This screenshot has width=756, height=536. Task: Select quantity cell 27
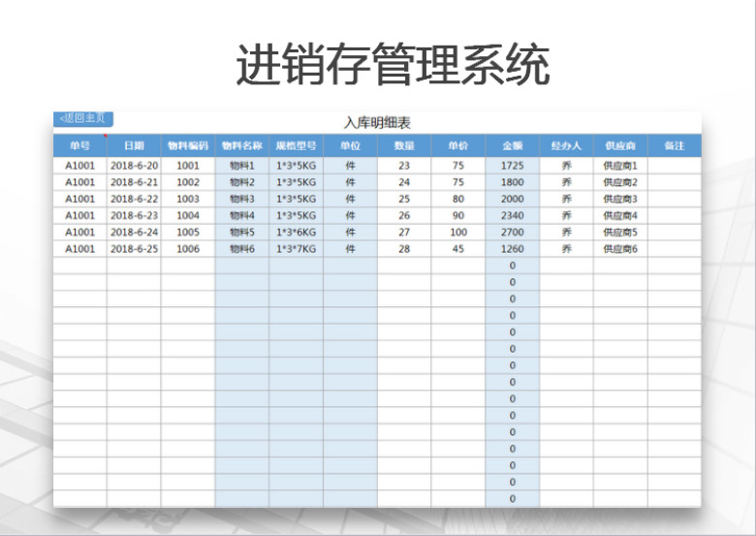404,233
